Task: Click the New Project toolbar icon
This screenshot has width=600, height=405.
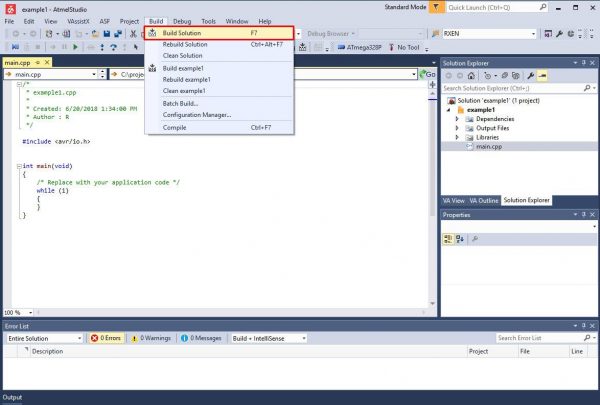Action: 49,34
